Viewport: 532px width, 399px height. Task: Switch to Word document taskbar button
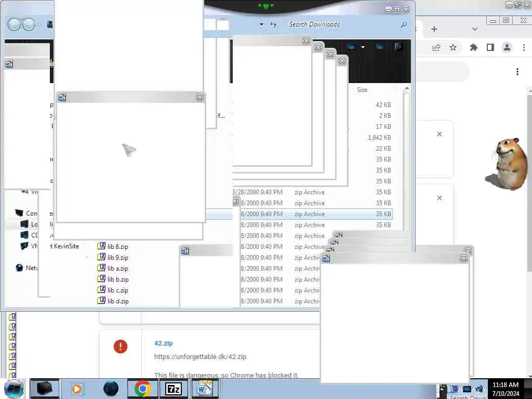click(205, 389)
